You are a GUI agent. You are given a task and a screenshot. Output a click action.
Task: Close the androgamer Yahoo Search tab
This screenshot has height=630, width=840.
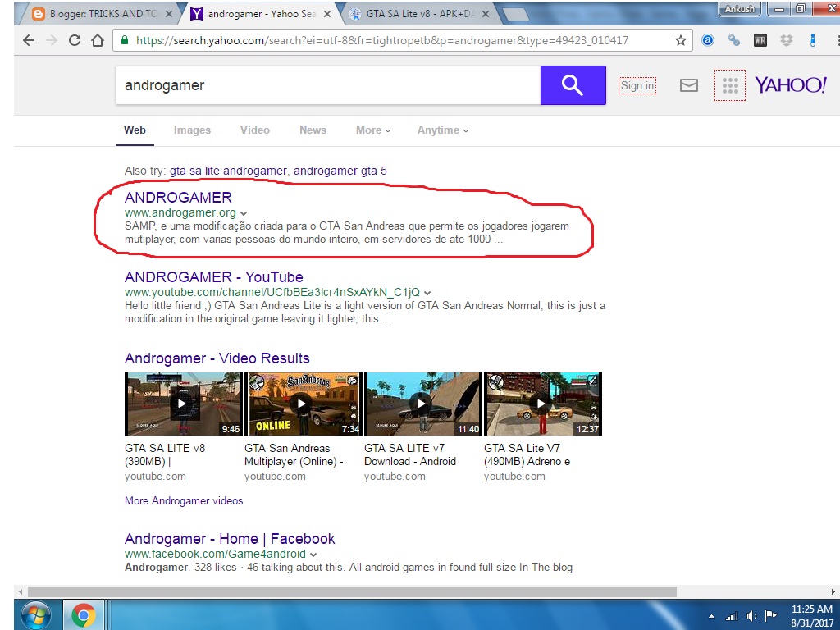pos(327,14)
